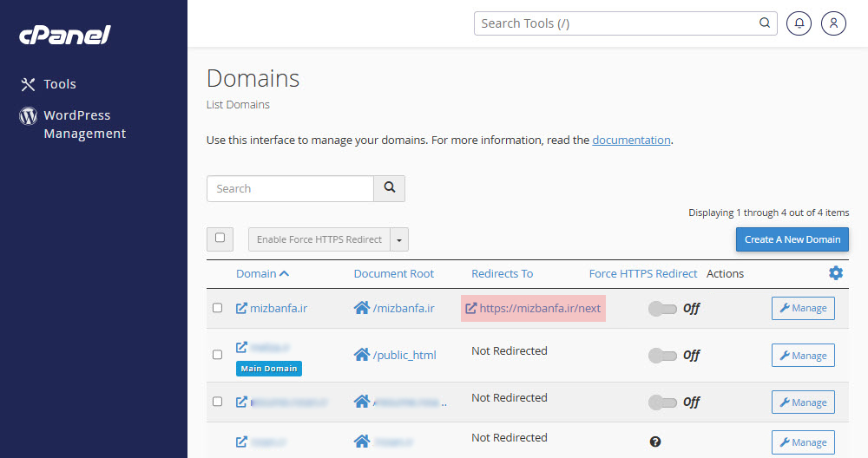The image size is (868, 458).
Task: Tick the checkbox for mizbanfa.ir row
Action: tap(218, 308)
